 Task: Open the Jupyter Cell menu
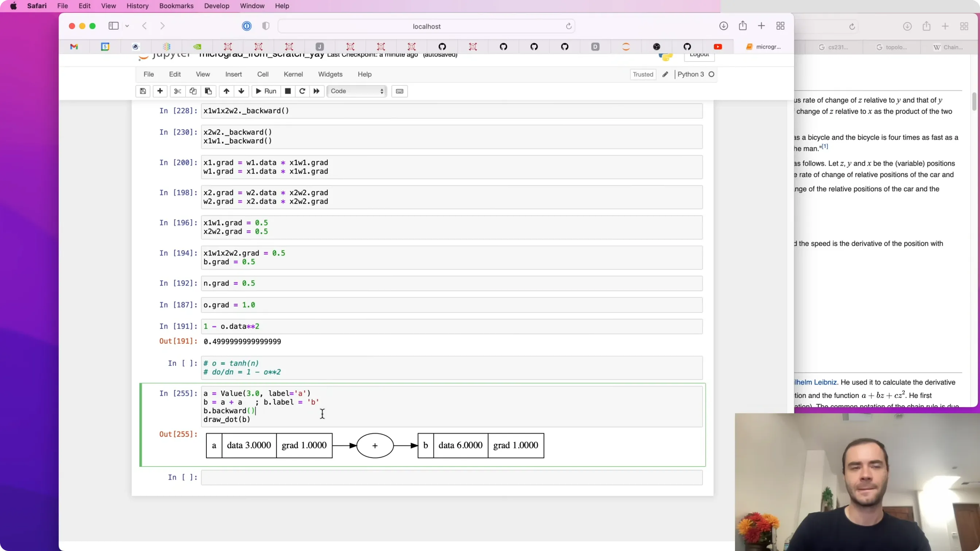[x=263, y=75]
